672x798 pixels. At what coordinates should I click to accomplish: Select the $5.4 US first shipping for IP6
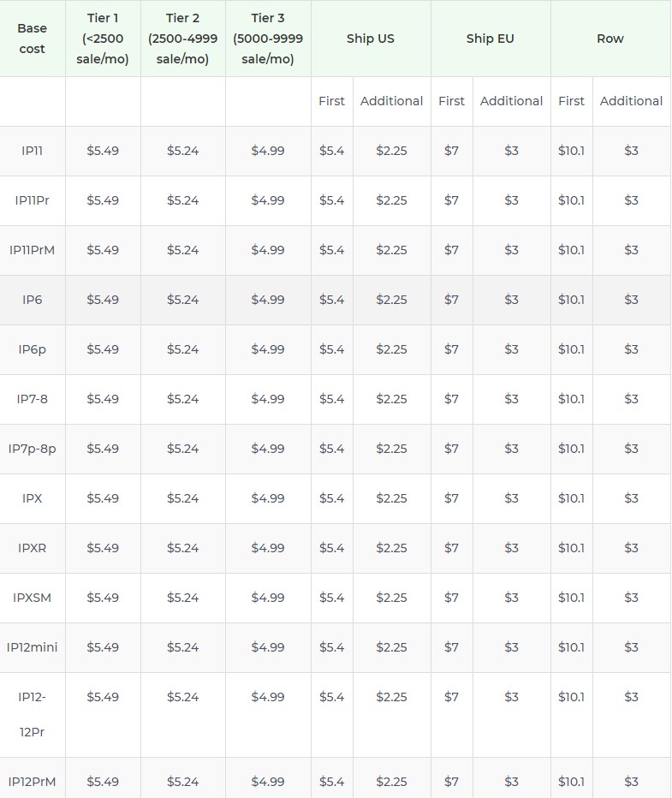[x=331, y=300]
